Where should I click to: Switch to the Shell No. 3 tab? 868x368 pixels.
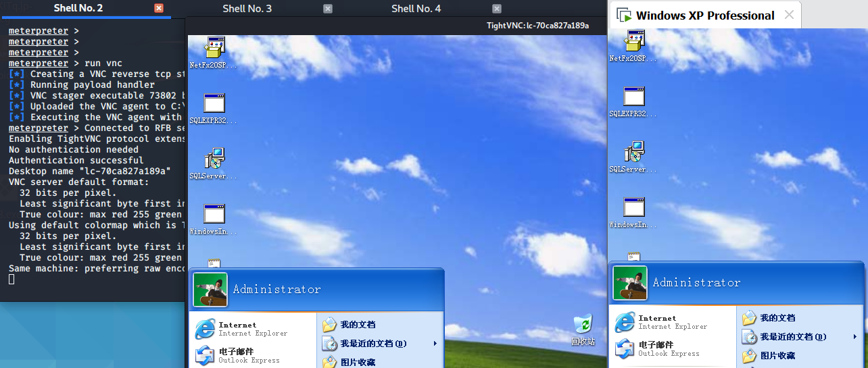pos(247,9)
